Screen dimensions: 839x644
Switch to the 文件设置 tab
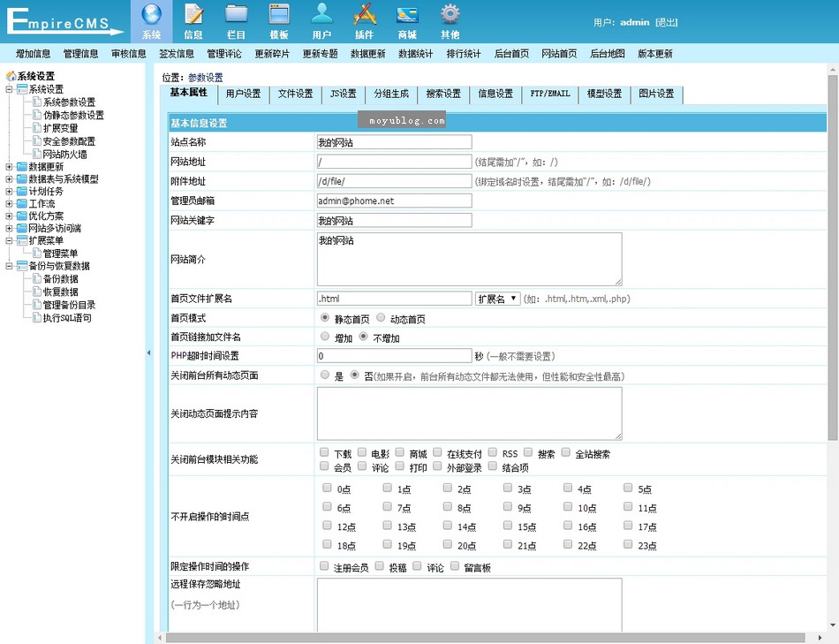[295, 94]
